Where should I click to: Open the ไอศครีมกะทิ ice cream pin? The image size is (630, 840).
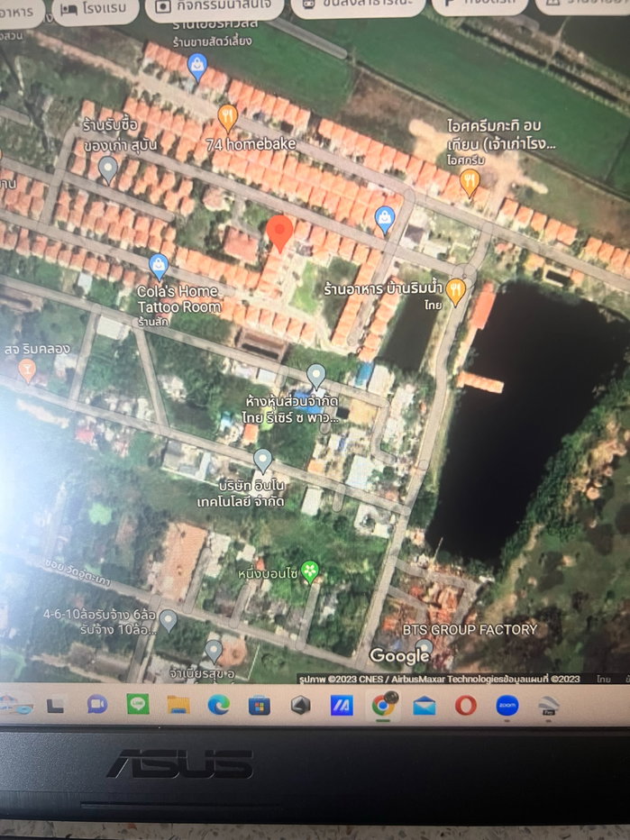click(470, 183)
